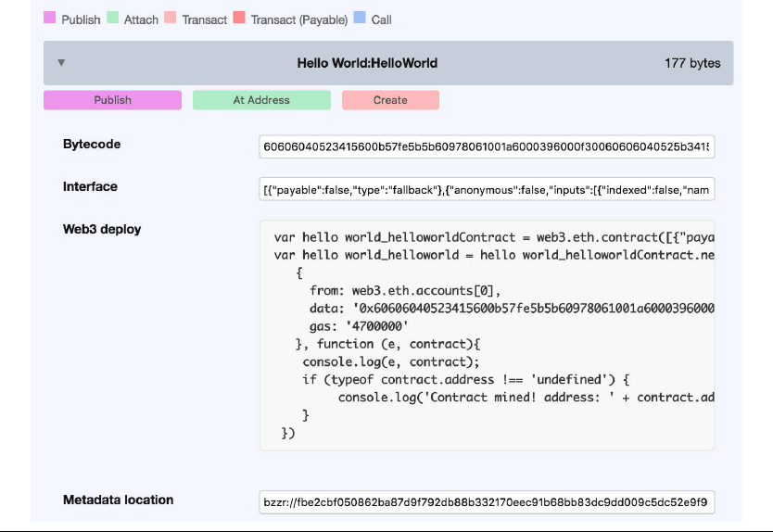Collapse the Hello World:HelloWorld contract section

(x=61, y=63)
